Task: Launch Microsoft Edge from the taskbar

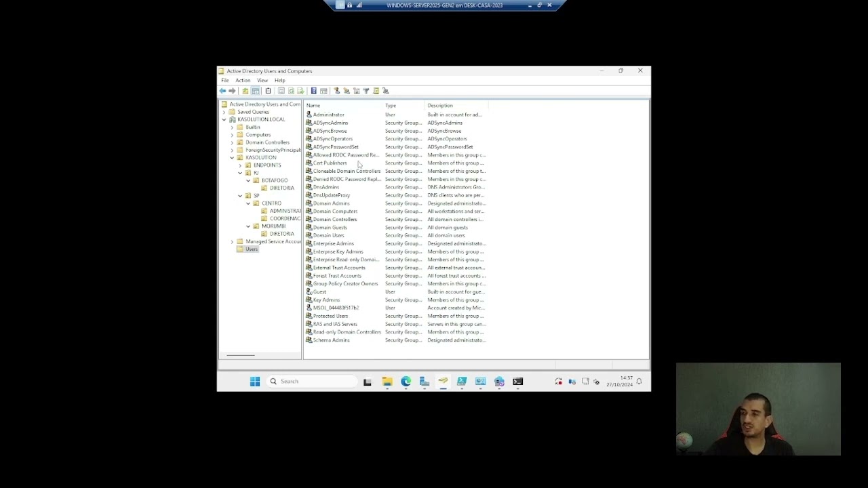Action: click(x=406, y=382)
